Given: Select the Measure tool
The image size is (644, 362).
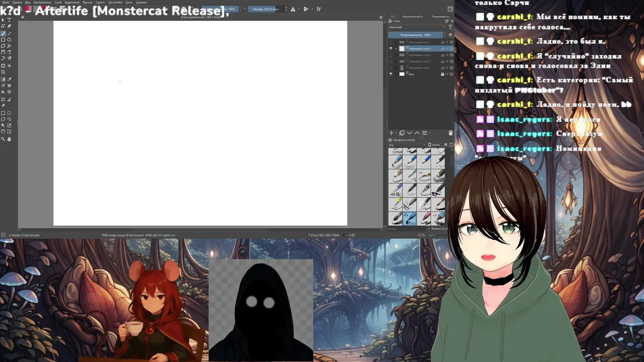Looking at the screenshot, I should point(9,100).
